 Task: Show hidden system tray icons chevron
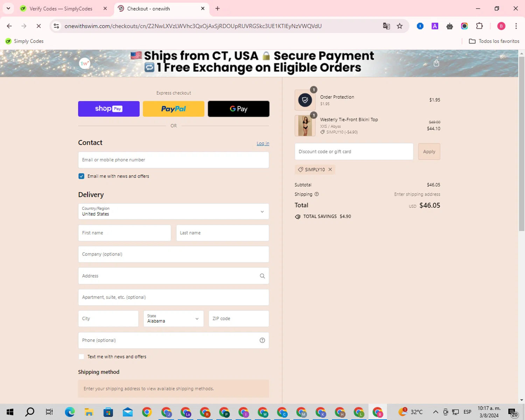pyautogui.click(x=435, y=412)
